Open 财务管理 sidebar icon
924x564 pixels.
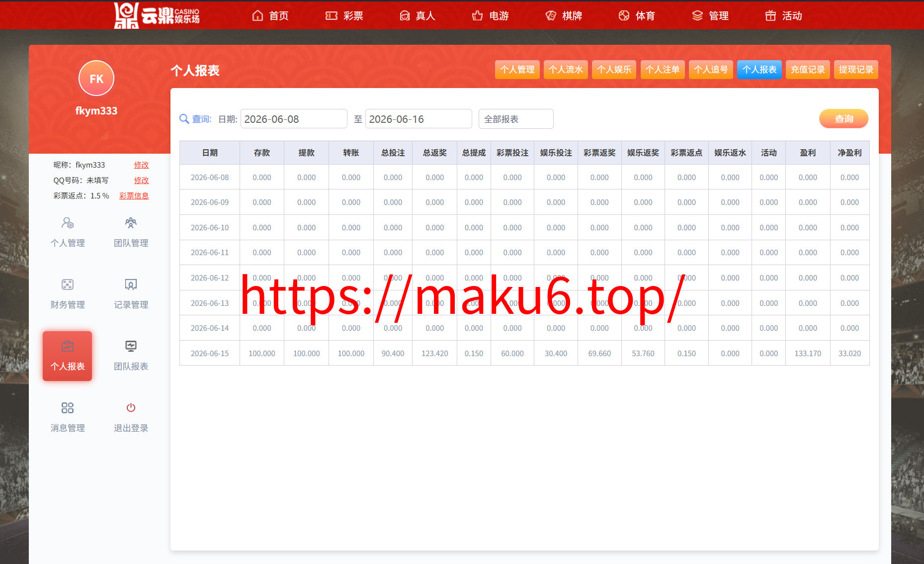click(x=68, y=284)
